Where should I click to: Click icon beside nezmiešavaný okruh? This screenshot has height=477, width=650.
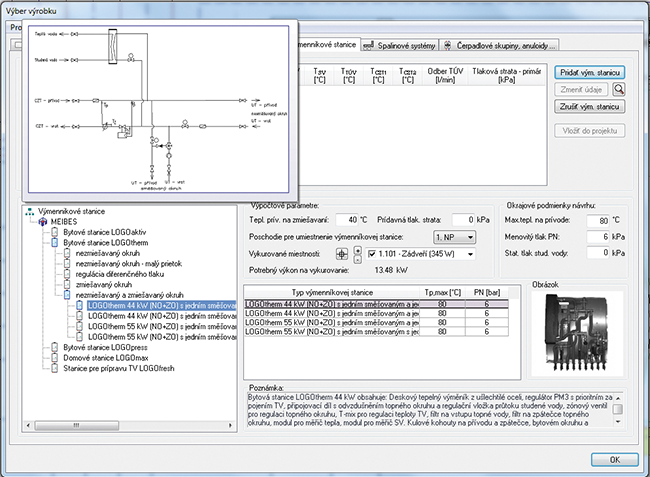click(67, 253)
